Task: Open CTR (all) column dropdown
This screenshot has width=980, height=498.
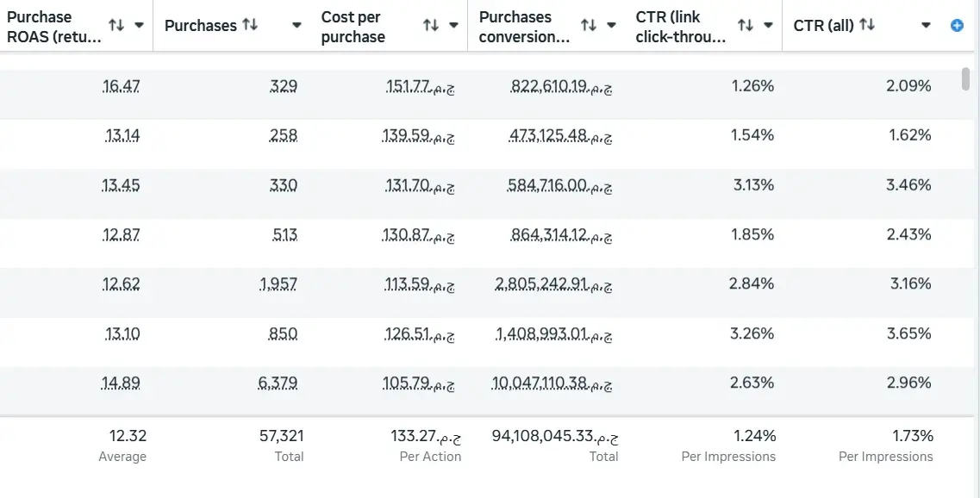Action: pyautogui.click(x=927, y=26)
